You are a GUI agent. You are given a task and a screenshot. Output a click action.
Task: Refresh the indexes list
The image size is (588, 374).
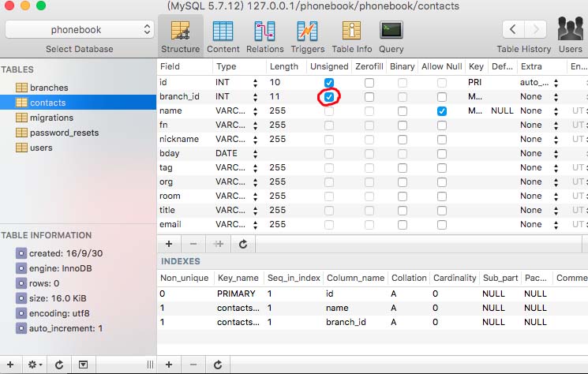click(x=218, y=365)
